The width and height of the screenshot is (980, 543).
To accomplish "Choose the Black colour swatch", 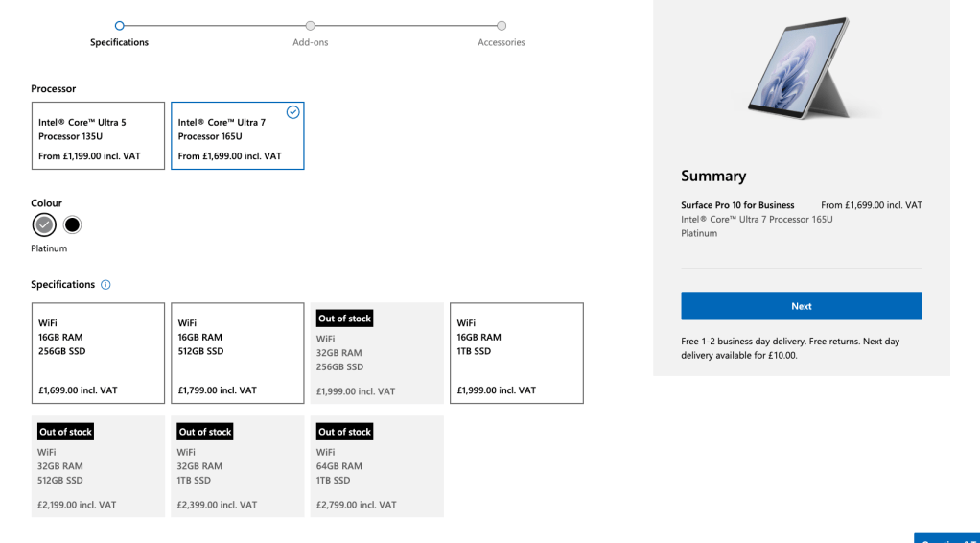I will pyautogui.click(x=72, y=224).
